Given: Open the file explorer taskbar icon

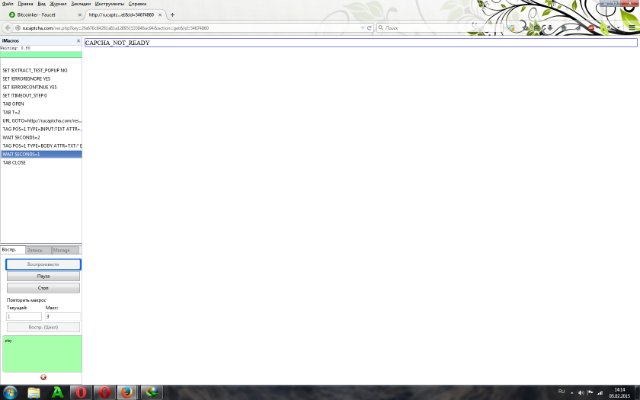Looking at the screenshot, I should [x=34, y=391].
